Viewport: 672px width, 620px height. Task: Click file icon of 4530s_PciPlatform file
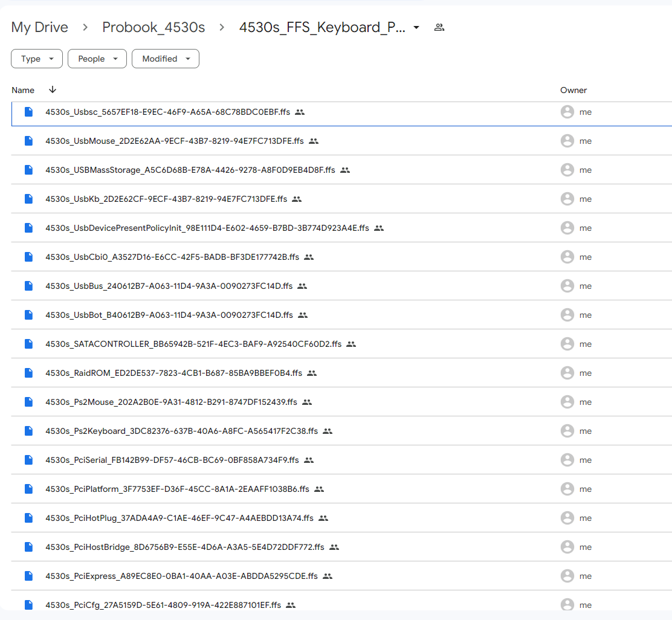29,489
